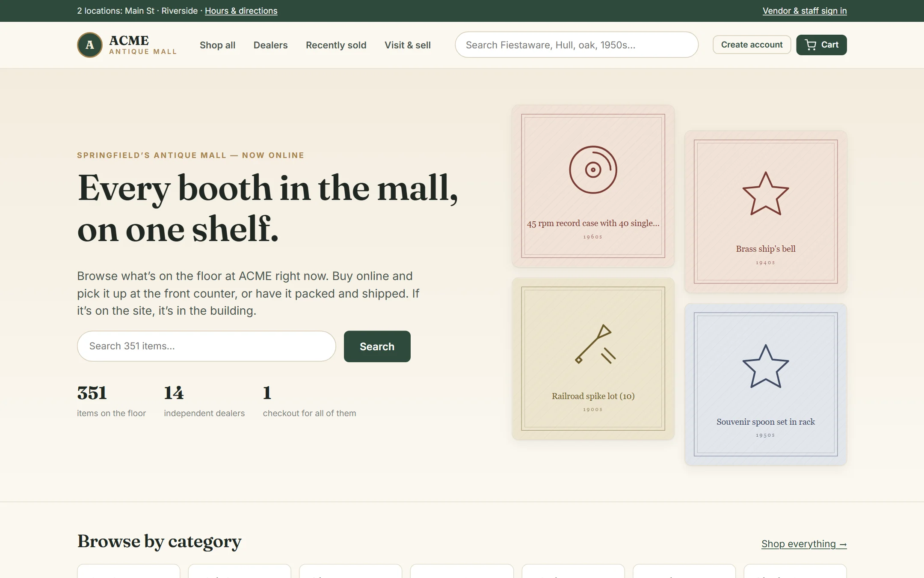Click 'checkout for all of them' text
Viewport: 924px width, 578px height.
(x=309, y=413)
